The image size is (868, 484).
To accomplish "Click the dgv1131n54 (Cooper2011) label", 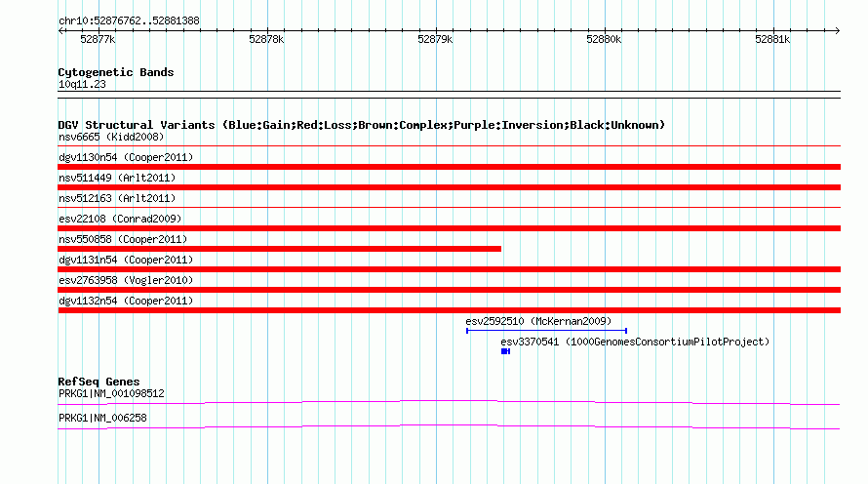I will [x=126, y=260].
